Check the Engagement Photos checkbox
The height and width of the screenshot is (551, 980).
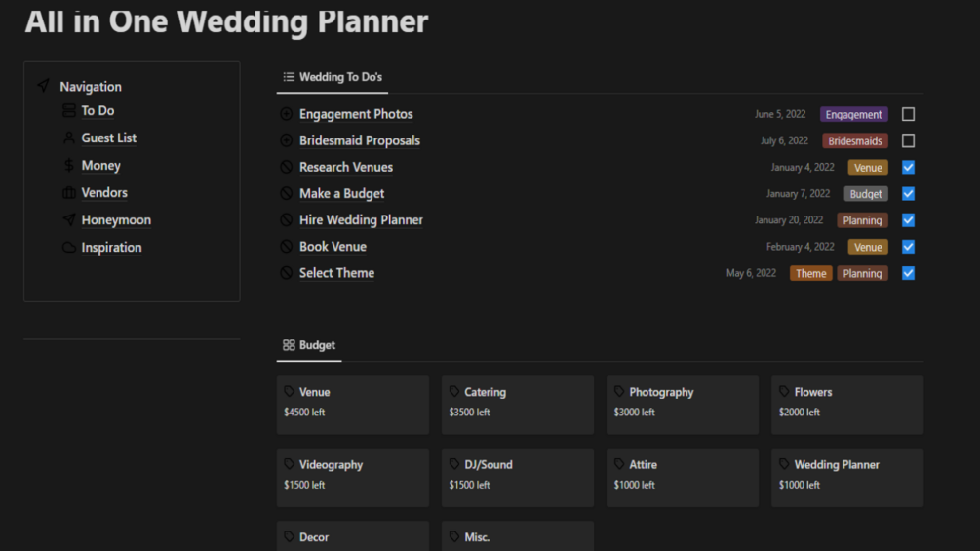[x=908, y=114]
